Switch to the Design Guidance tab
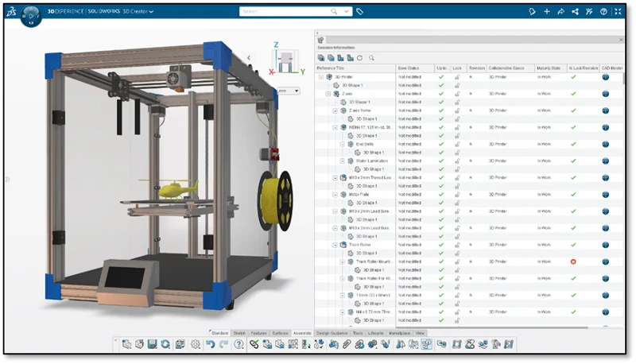 click(332, 333)
